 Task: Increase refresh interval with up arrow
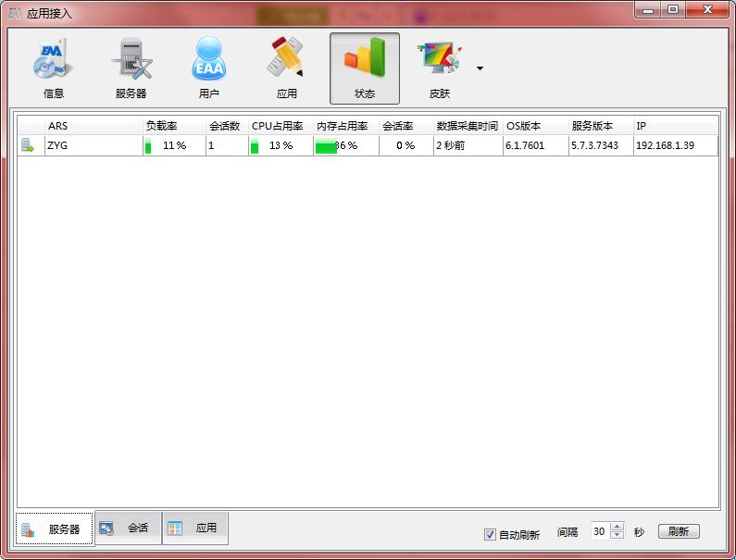pos(617,527)
